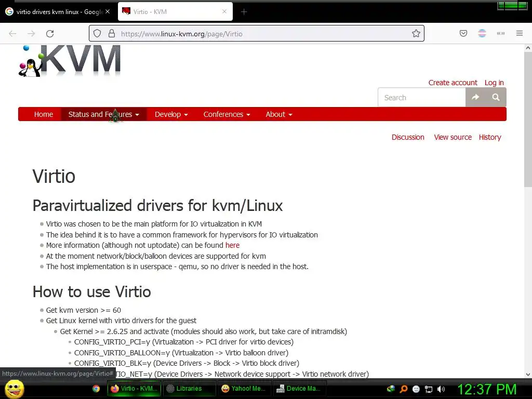
Task: Click the 'How to use Virtio' heading
Action: pos(91,292)
